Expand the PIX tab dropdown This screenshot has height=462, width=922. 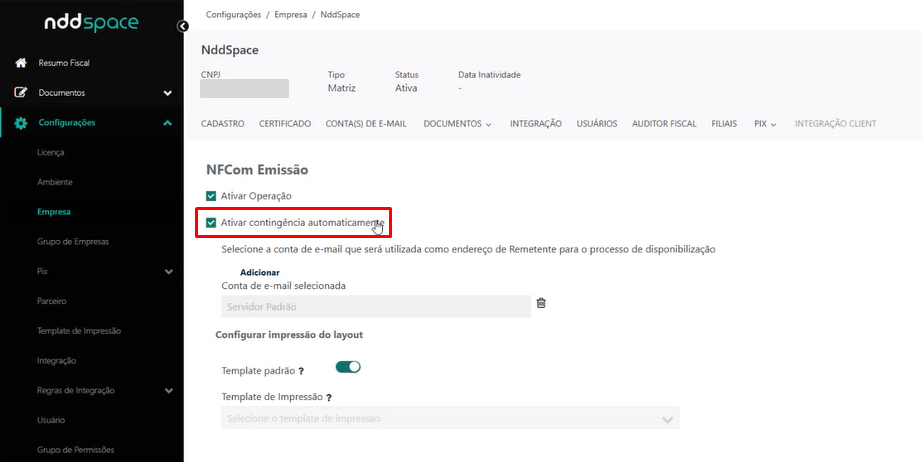click(x=765, y=124)
